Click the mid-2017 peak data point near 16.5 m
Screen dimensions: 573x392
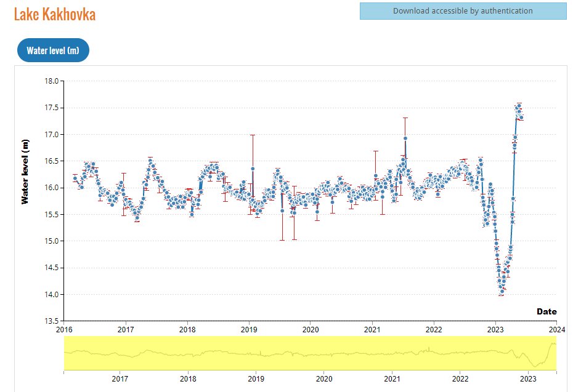[x=150, y=161]
